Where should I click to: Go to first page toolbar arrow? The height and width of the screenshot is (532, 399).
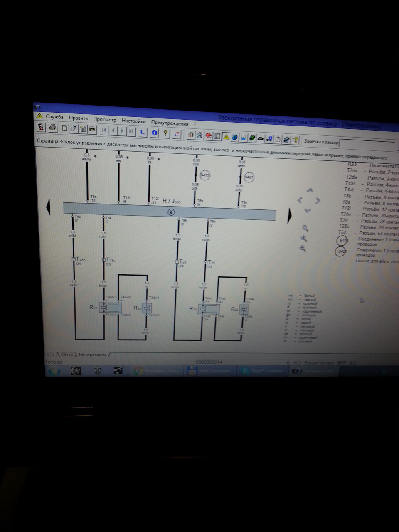[104, 131]
